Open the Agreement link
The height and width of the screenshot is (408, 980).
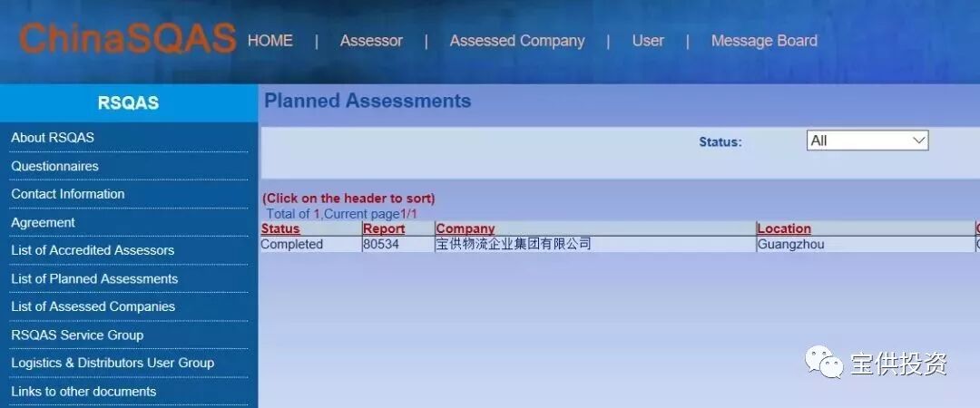pyautogui.click(x=43, y=222)
